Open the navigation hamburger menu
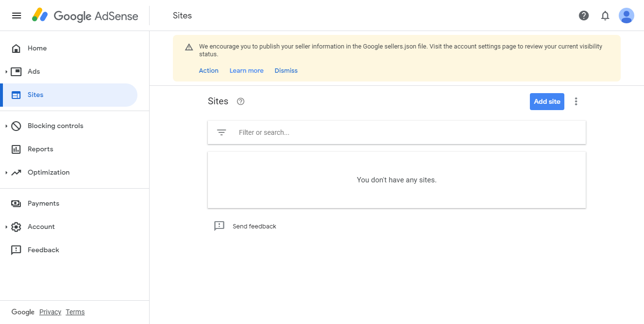The image size is (644, 324). (x=17, y=15)
